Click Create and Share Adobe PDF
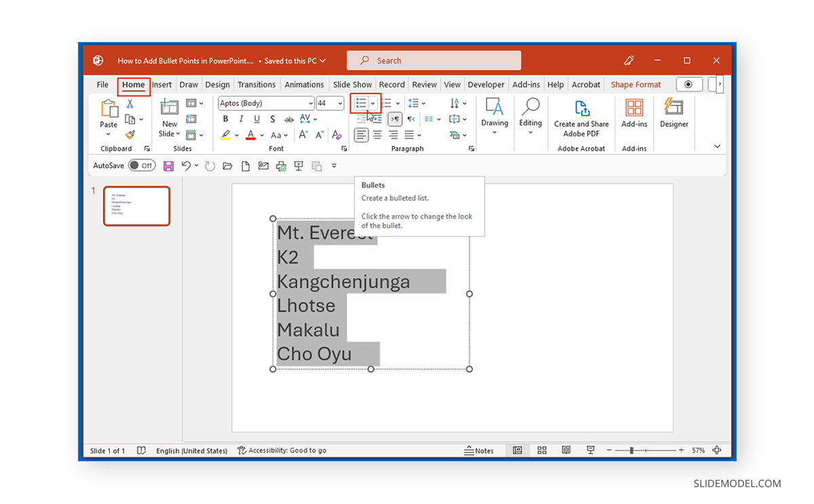 581,119
